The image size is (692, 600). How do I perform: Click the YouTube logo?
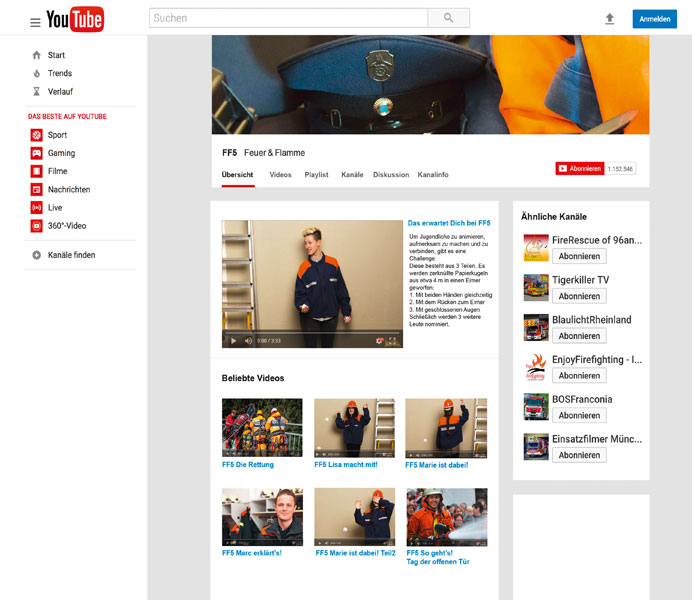coord(75,19)
